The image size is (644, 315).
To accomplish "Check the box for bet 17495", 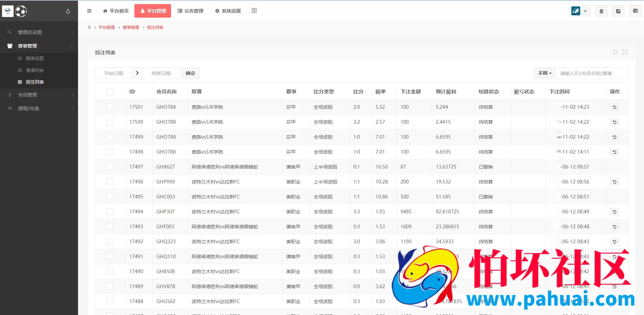I will [110, 197].
